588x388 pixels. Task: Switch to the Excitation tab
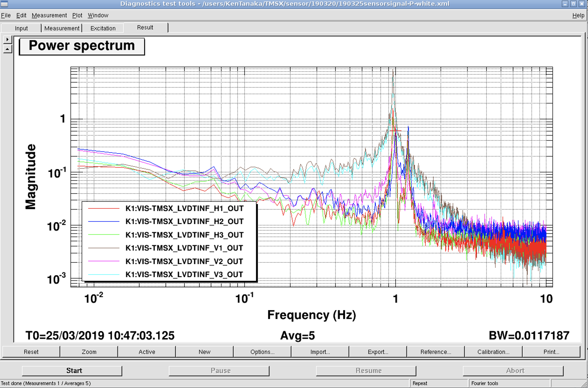point(103,28)
